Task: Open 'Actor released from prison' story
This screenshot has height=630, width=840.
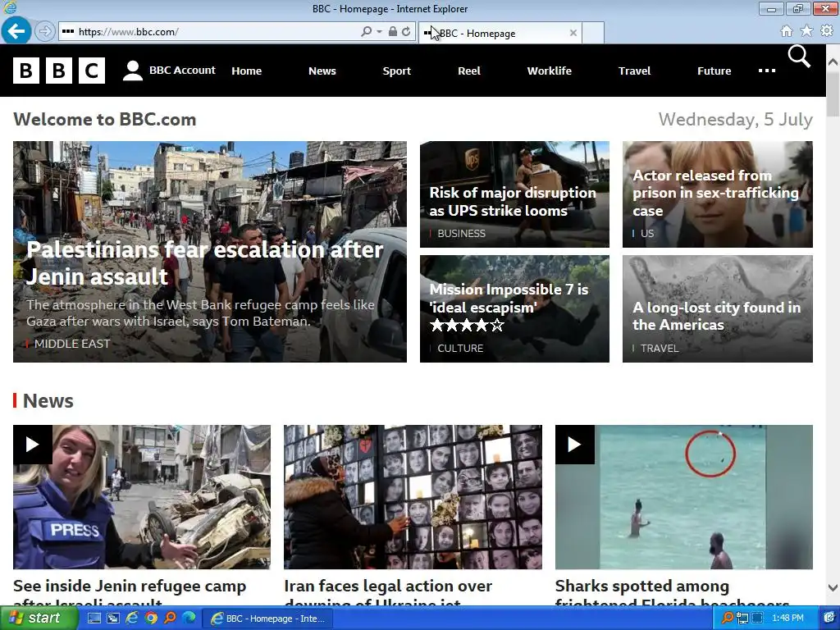Action: [715, 193]
